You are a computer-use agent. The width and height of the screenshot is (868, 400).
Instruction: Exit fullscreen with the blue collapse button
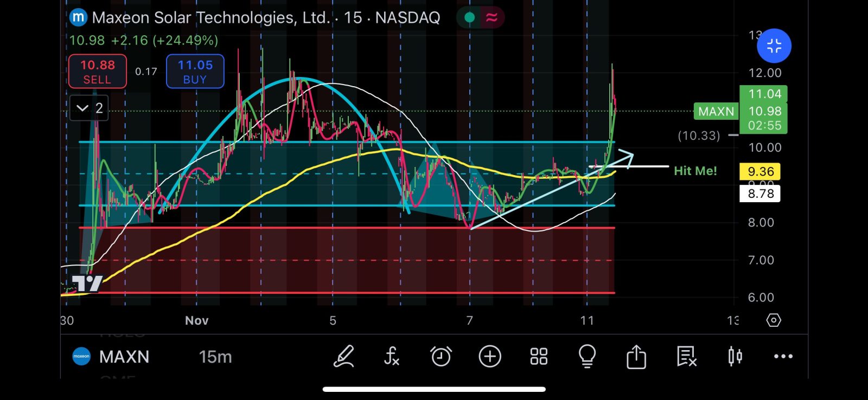(774, 46)
